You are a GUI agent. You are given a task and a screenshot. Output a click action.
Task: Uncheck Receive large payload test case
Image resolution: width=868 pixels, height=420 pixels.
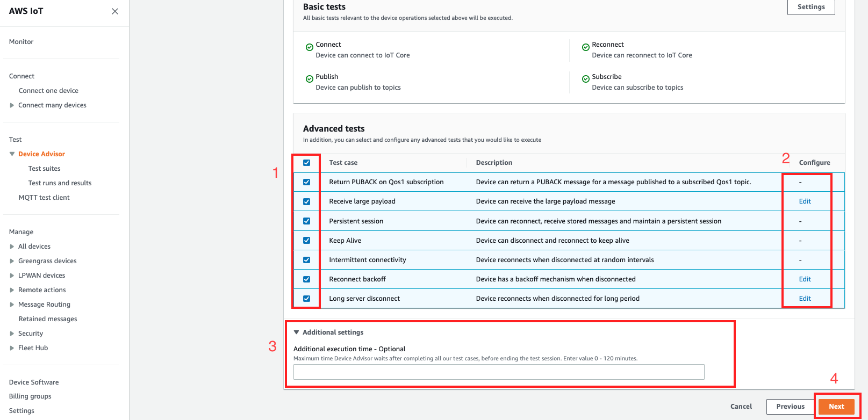tap(306, 201)
